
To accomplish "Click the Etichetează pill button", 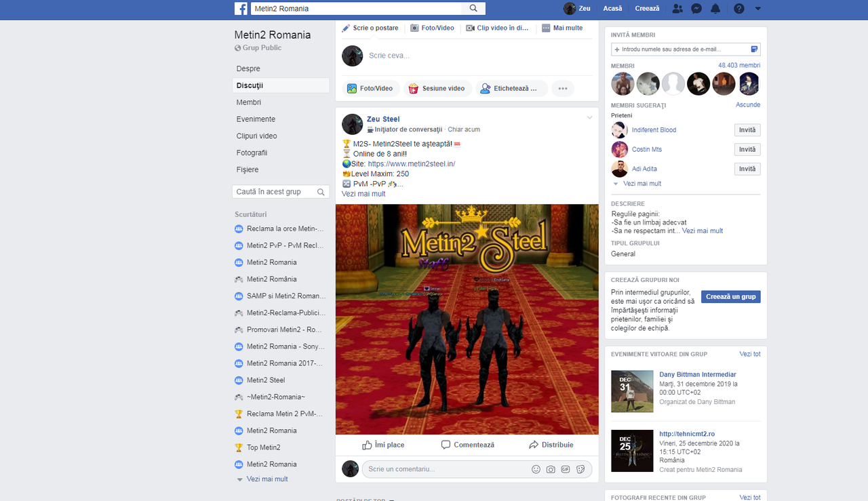I will (512, 88).
